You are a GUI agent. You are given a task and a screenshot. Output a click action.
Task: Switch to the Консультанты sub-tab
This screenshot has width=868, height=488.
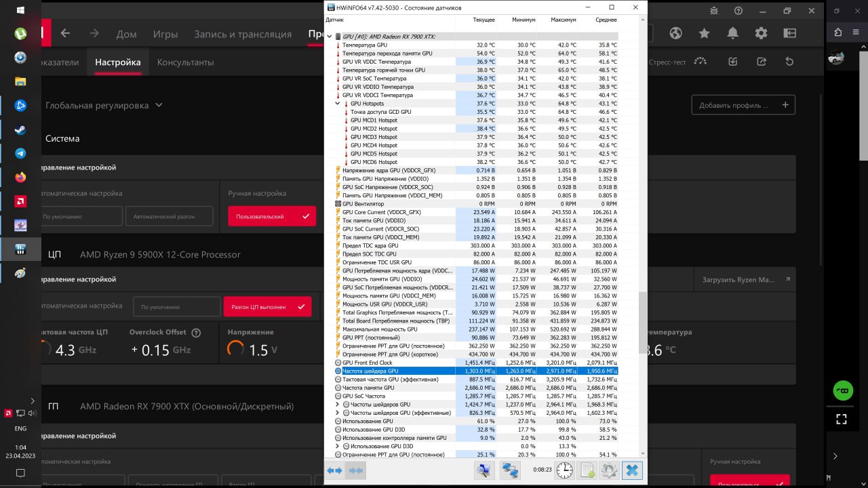pyautogui.click(x=185, y=62)
